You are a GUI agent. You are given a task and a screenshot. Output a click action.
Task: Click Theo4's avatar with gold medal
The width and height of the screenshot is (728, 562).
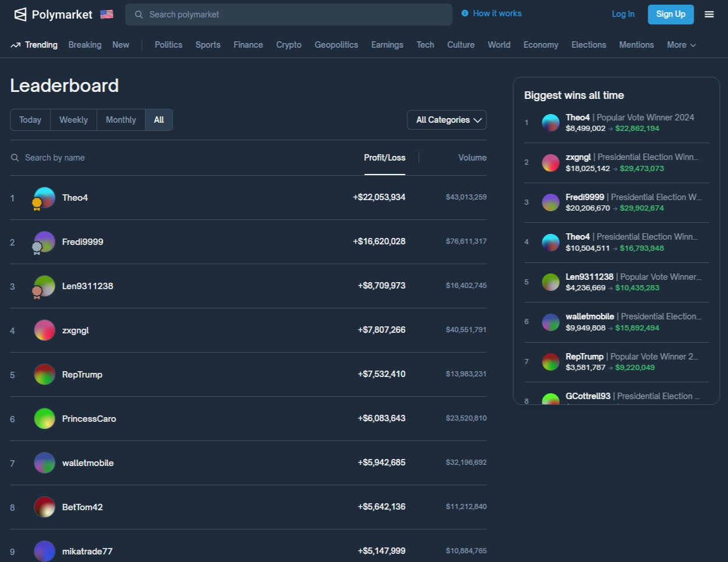click(44, 198)
